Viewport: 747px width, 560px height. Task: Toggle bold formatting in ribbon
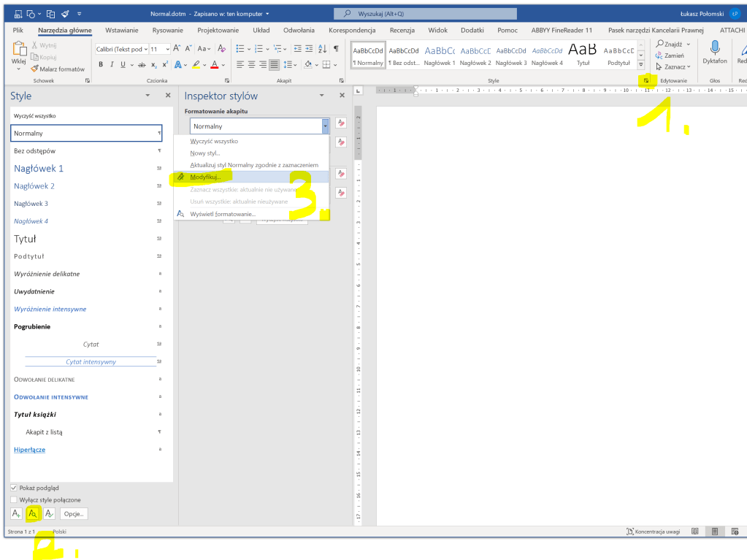pyautogui.click(x=101, y=64)
